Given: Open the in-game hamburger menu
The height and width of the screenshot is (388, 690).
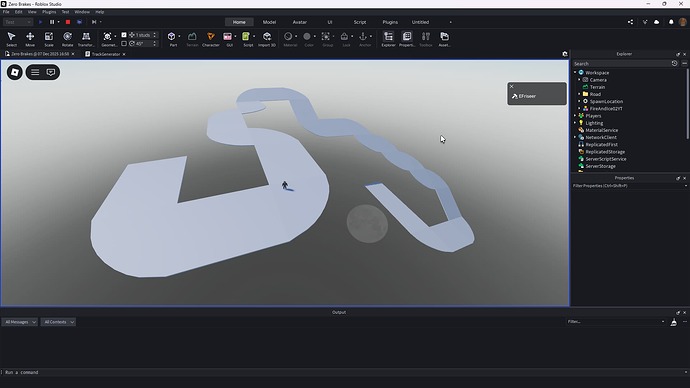Looking at the screenshot, I should point(35,72).
